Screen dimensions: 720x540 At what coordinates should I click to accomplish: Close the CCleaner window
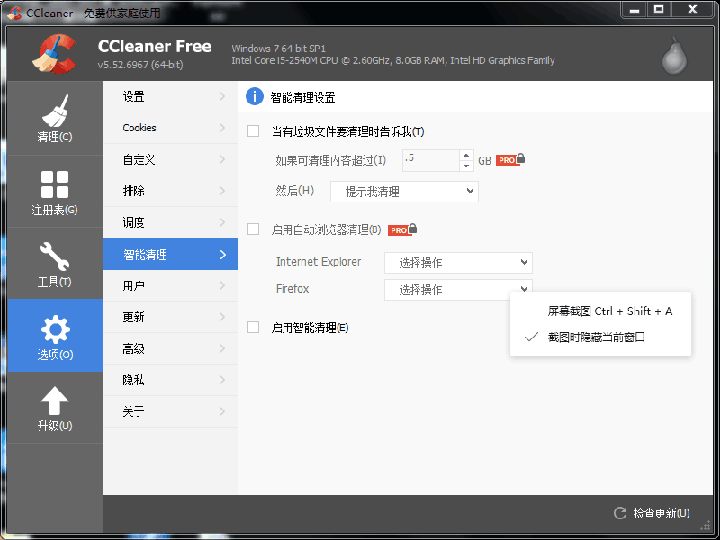tap(693, 10)
